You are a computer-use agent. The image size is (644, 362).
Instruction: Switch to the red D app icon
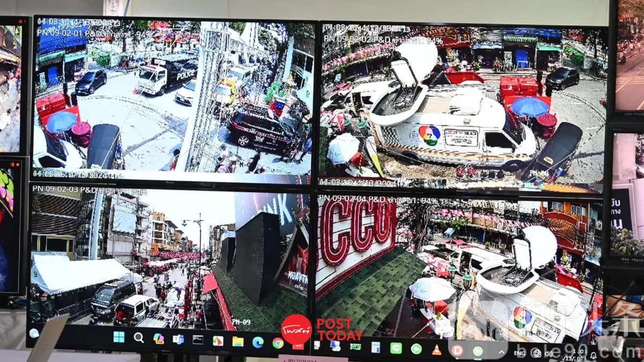pyautogui.click(x=457, y=351)
